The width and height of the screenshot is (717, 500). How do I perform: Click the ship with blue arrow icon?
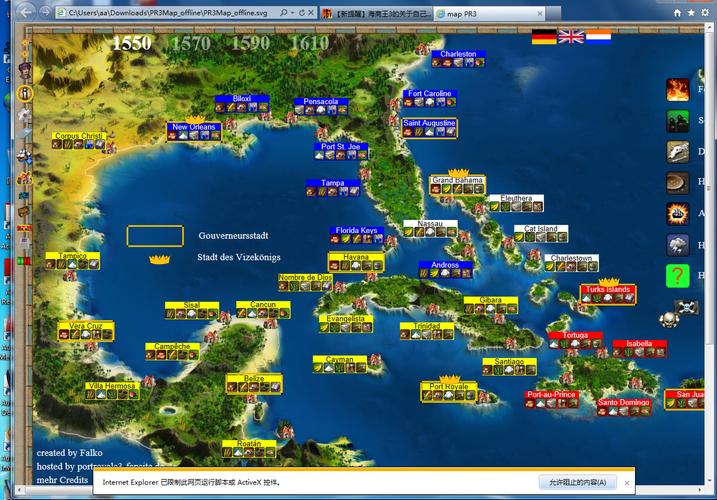click(x=24, y=156)
